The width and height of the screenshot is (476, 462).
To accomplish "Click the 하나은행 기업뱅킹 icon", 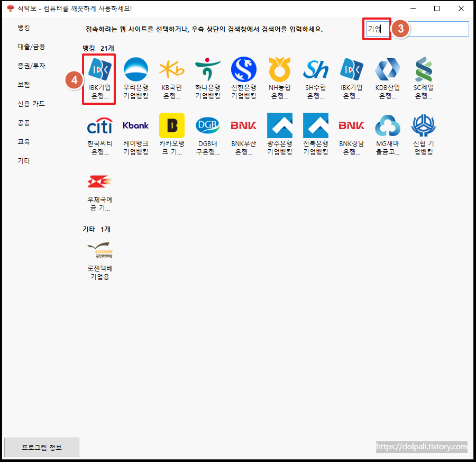I will point(207,77).
